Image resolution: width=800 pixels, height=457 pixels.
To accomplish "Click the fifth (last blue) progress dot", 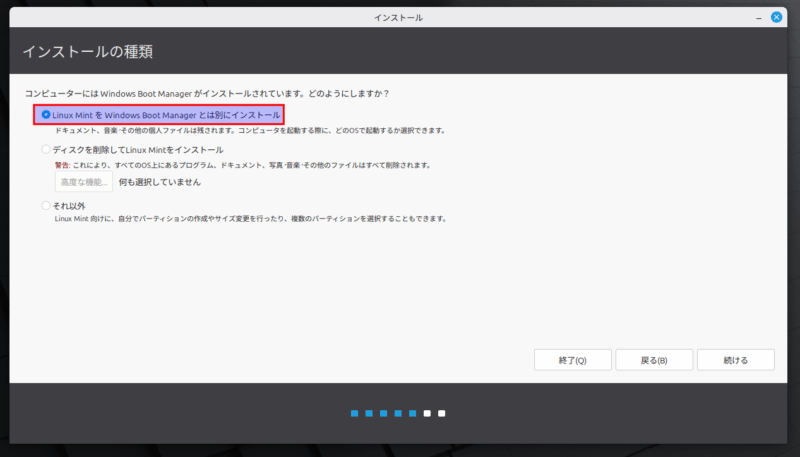I will click(413, 413).
